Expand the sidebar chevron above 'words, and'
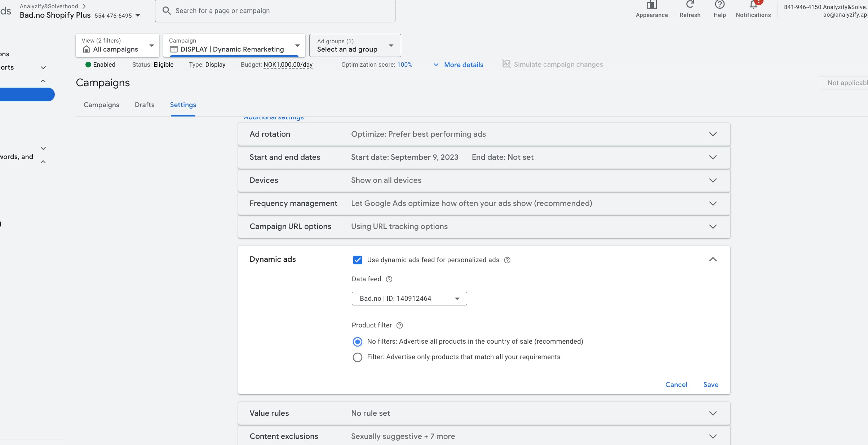 (x=43, y=148)
